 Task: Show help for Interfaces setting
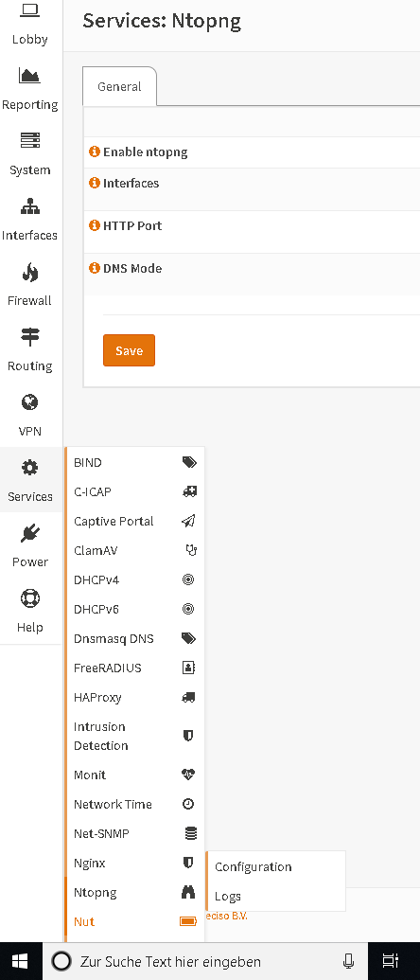[x=95, y=183]
